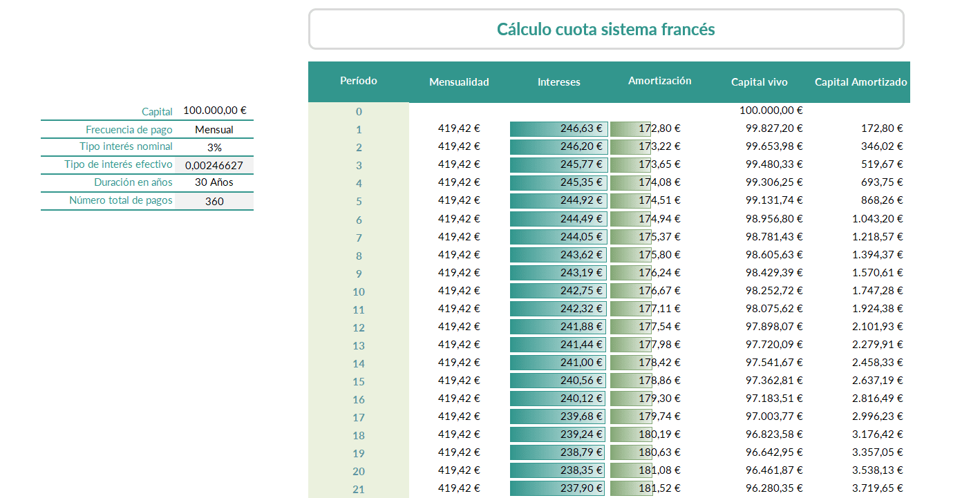Select Capital Amortizado cell 3.357,05 €

(878, 451)
